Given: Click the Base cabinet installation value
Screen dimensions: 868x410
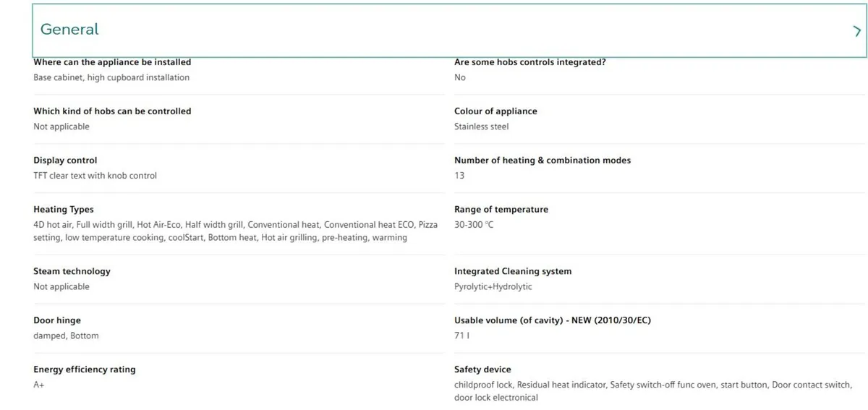Looking at the screenshot, I should 111,77.
